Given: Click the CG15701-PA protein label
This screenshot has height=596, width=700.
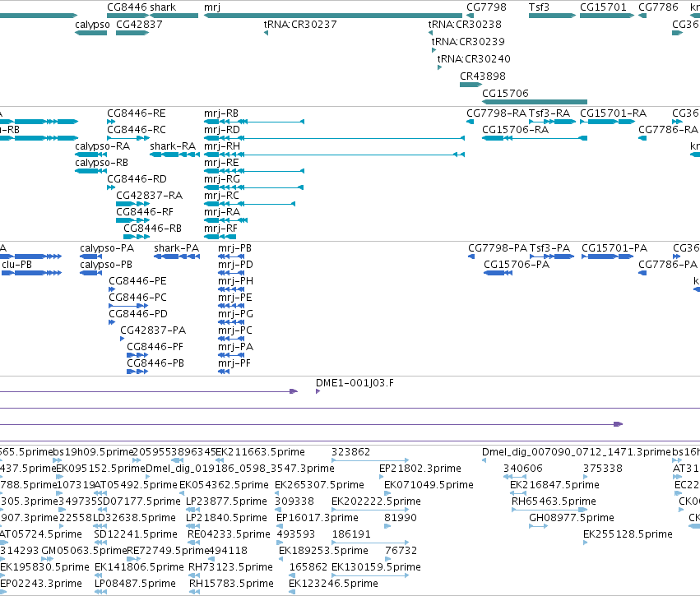Looking at the screenshot, I should click(x=614, y=248).
